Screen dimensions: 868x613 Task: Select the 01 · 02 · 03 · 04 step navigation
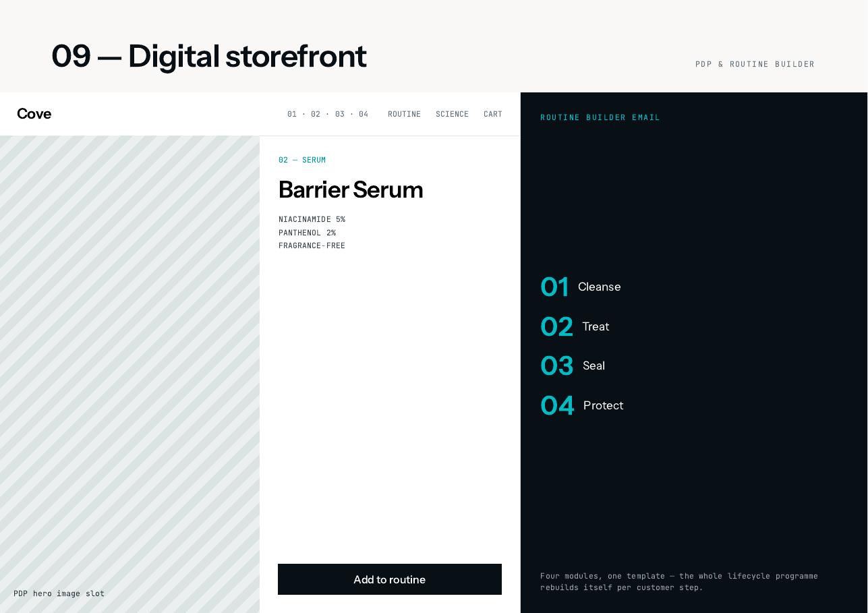click(328, 114)
